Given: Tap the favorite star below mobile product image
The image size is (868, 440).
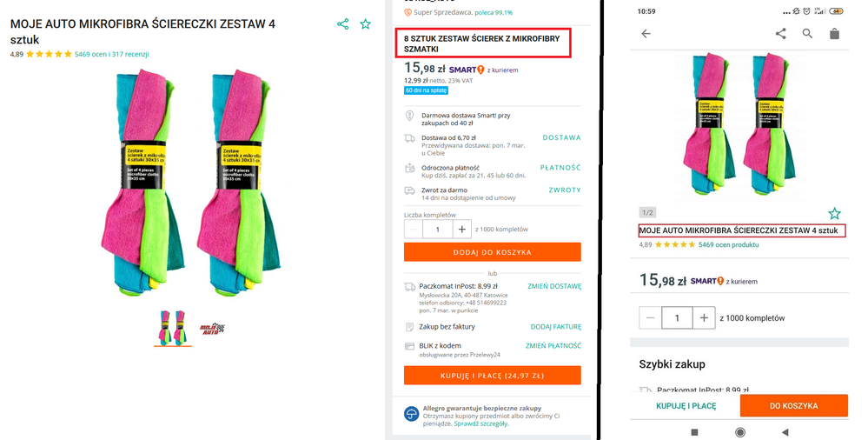Looking at the screenshot, I should point(834,213).
